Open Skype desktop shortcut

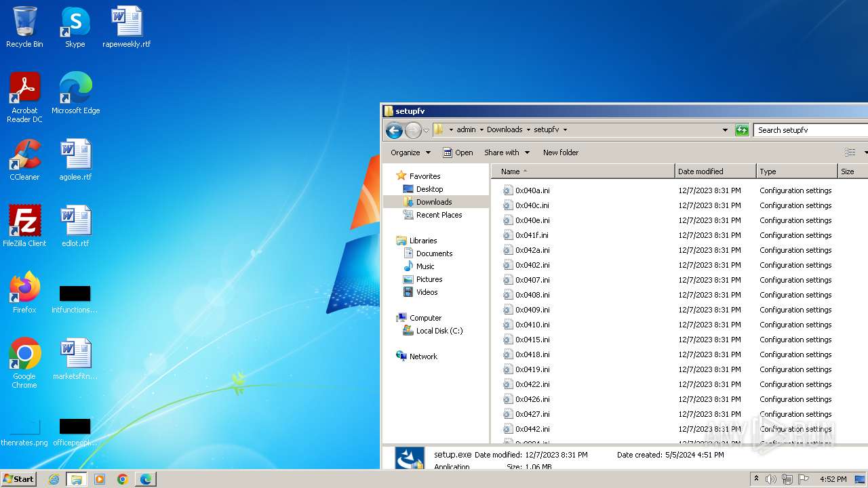(x=75, y=27)
